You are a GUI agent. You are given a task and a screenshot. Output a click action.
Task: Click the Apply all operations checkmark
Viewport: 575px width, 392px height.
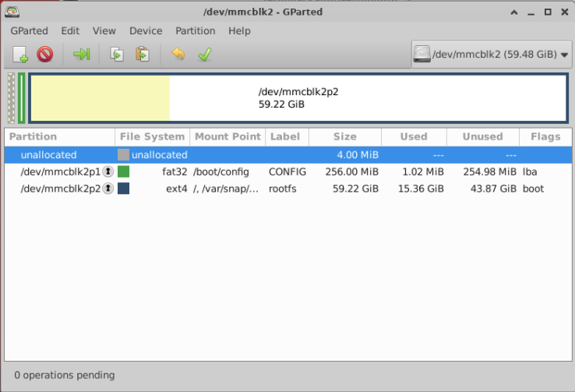[x=205, y=55]
